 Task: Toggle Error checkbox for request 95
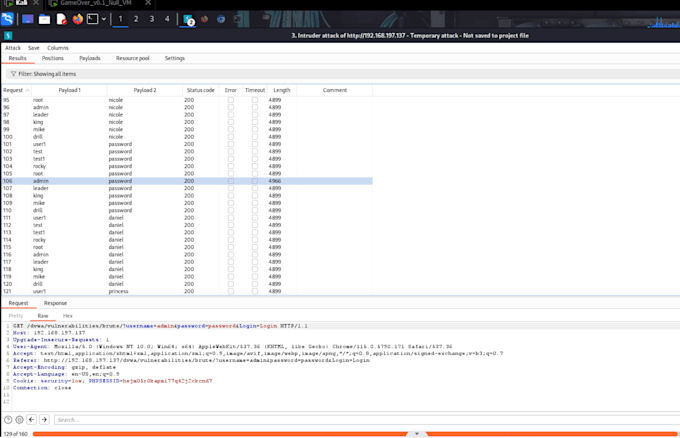coord(231,100)
